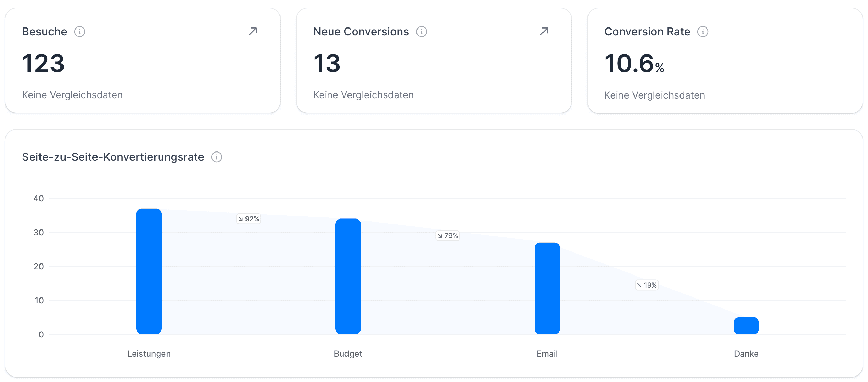
Task: Click the 92% conversion badge
Action: coord(248,218)
